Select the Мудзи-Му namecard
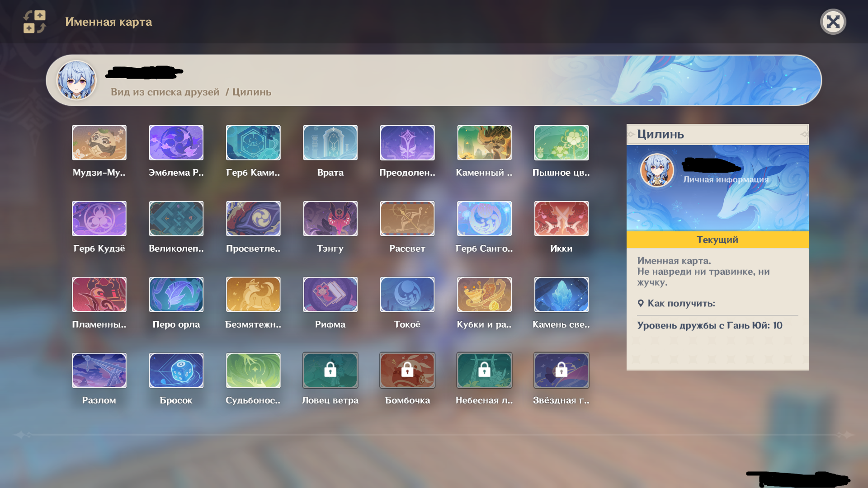The width and height of the screenshot is (868, 488). [99, 143]
